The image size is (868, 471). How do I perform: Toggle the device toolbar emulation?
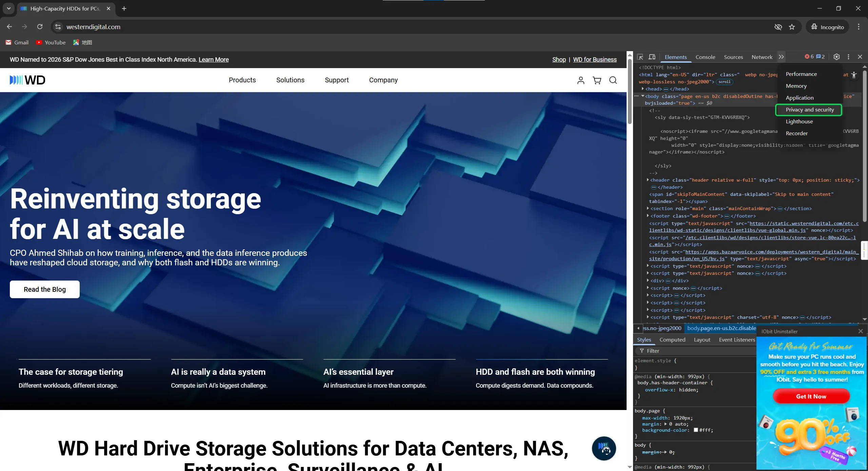[652, 57]
